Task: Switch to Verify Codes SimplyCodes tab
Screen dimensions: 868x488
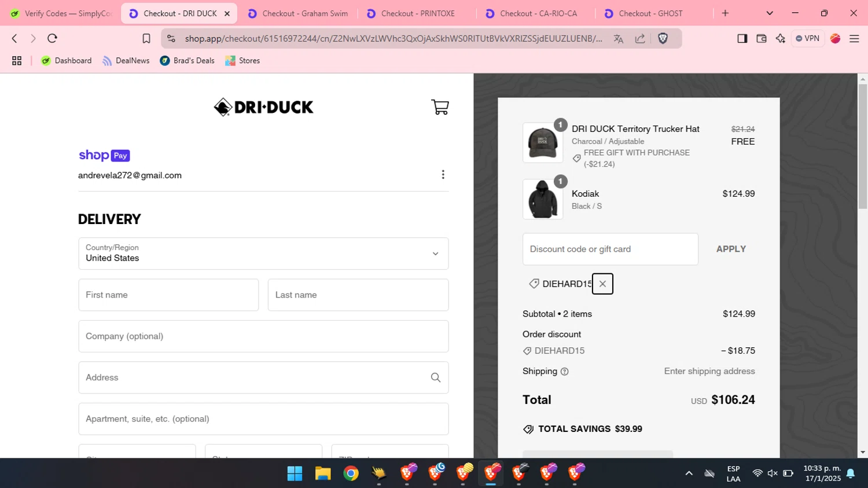Action: (x=61, y=13)
